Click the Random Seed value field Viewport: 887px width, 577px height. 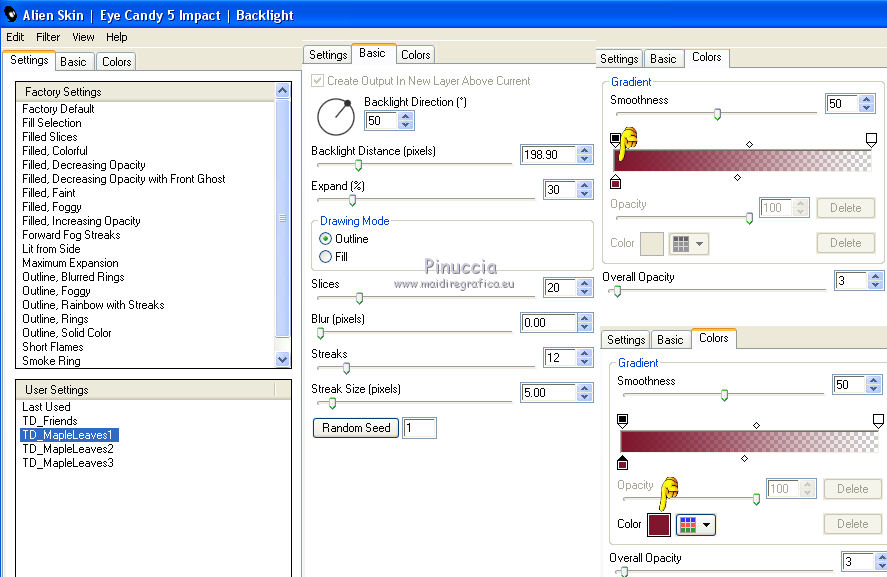tap(419, 428)
